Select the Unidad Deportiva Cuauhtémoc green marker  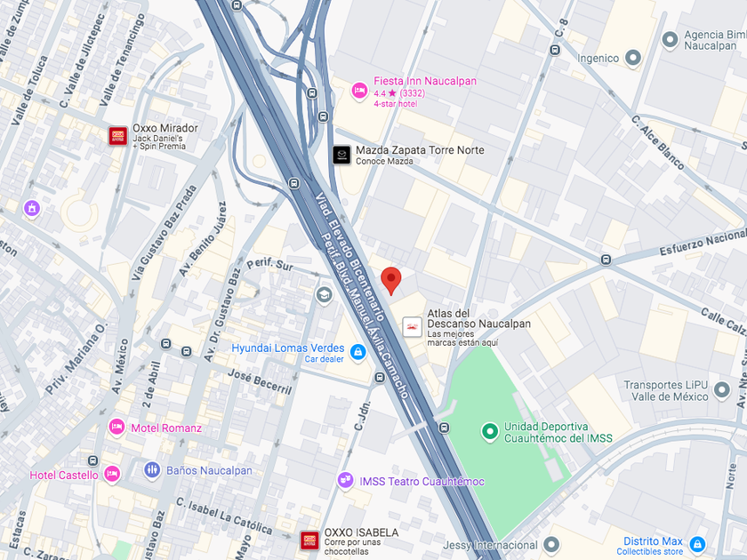(x=489, y=432)
